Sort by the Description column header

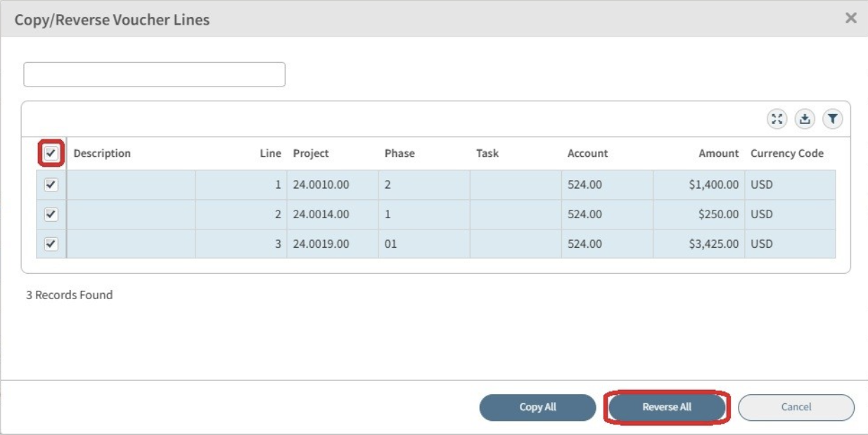(102, 153)
